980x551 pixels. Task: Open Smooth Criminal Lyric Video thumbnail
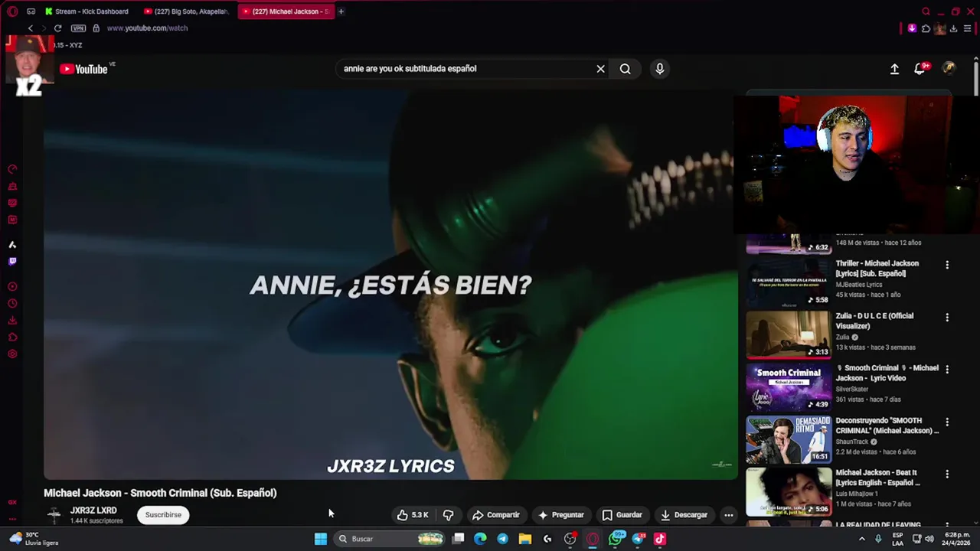click(x=789, y=386)
